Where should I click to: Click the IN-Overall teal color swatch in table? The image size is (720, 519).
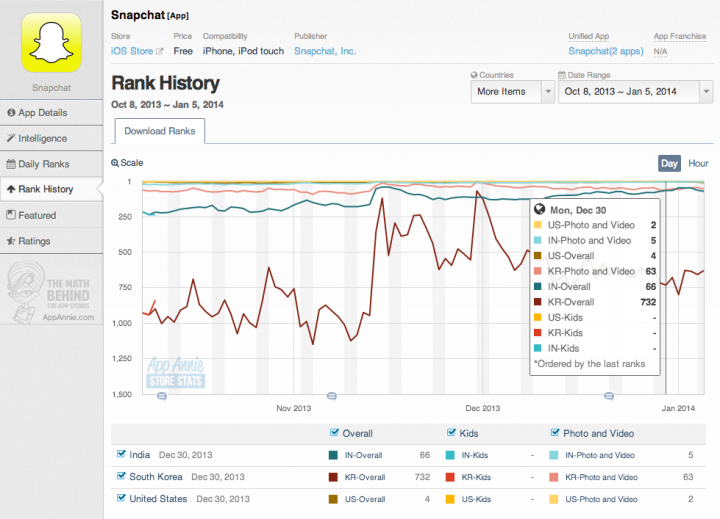tap(333, 455)
